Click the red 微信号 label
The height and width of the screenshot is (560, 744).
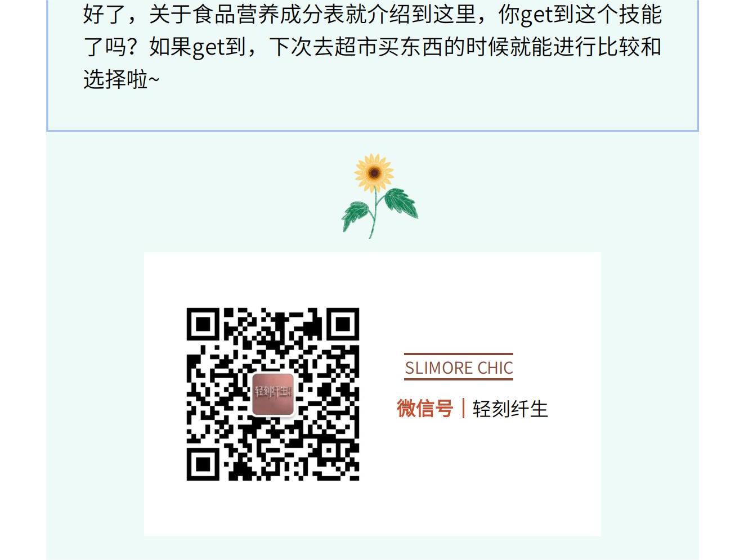tap(425, 409)
